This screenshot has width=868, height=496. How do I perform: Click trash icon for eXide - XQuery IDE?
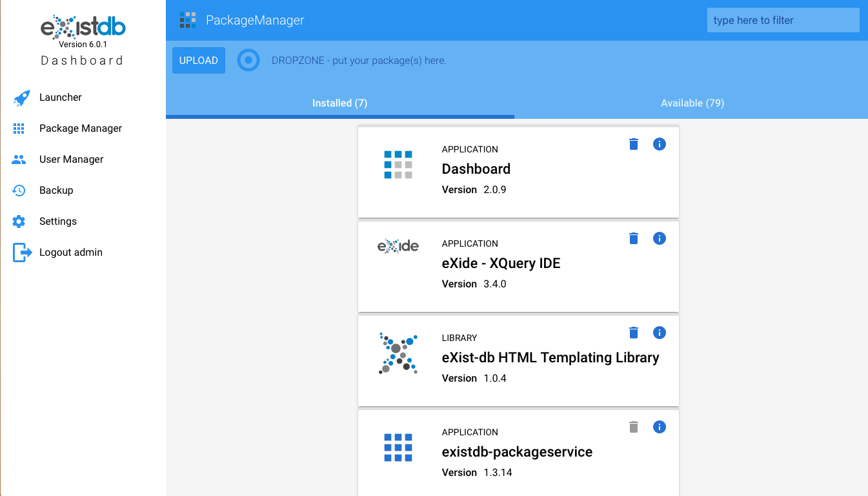pyautogui.click(x=634, y=238)
